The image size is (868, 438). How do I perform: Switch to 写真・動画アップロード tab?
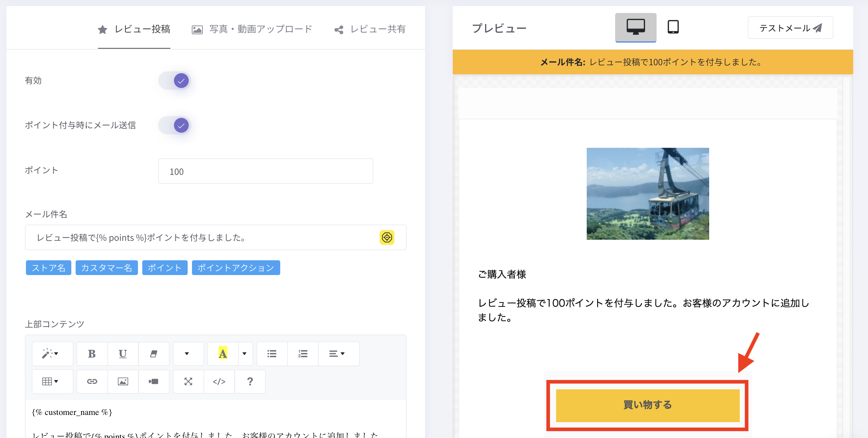pyautogui.click(x=252, y=29)
